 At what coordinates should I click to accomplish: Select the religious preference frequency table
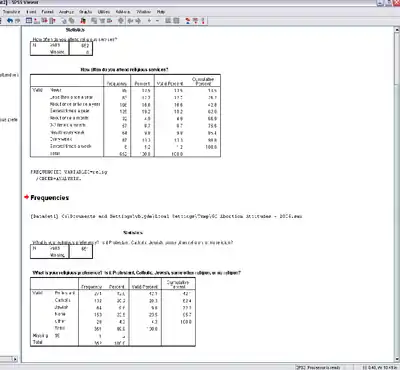coord(113,312)
